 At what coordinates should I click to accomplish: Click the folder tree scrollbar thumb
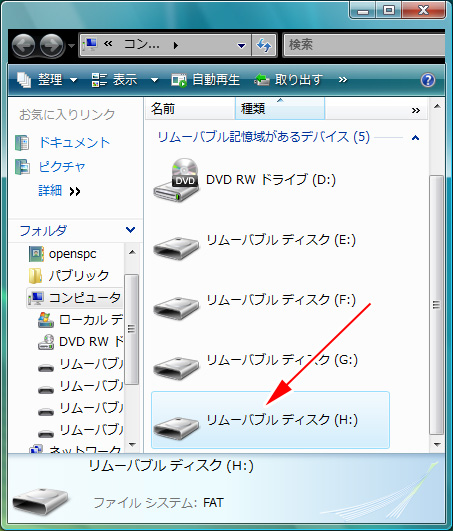(132, 329)
